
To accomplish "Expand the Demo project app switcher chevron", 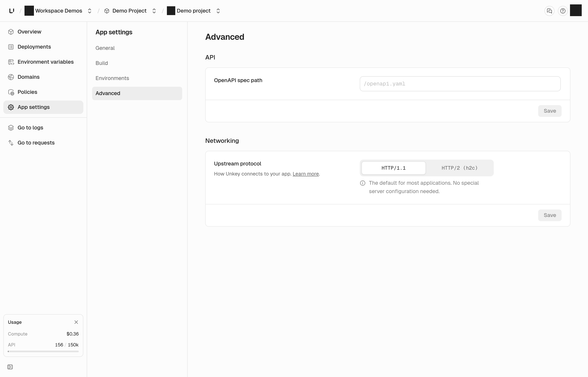I will click(x=218, y=11).
